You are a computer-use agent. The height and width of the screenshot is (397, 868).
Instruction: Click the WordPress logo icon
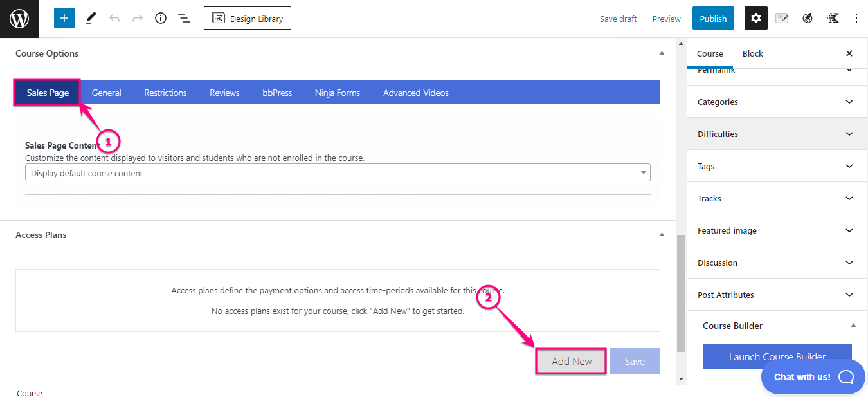pyautogui.click(x=19, y=18)
